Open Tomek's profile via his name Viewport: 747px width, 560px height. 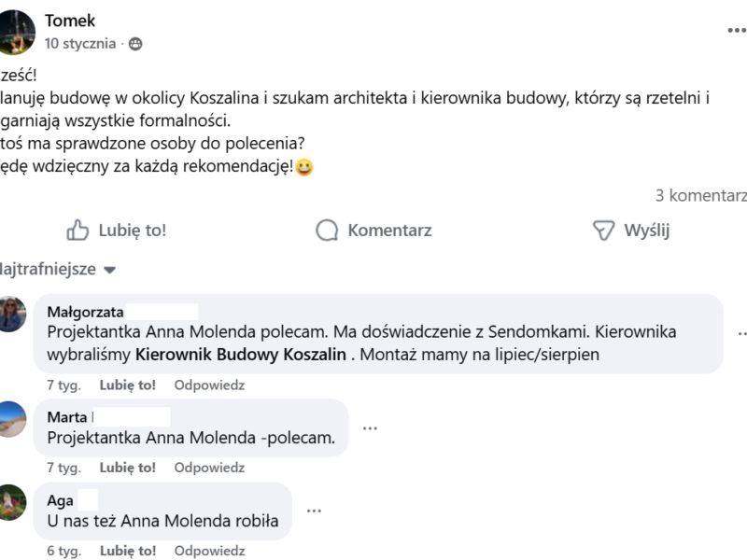(x=68, y=19)
